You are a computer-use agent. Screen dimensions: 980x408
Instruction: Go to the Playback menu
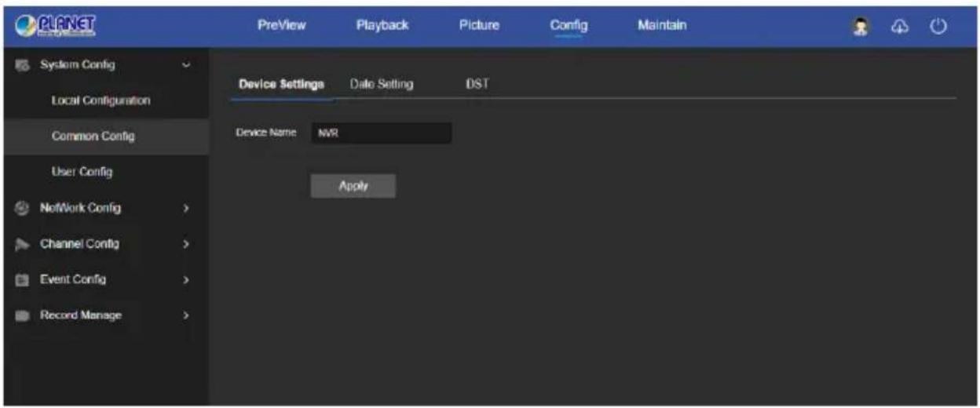[x=382, y=25]
